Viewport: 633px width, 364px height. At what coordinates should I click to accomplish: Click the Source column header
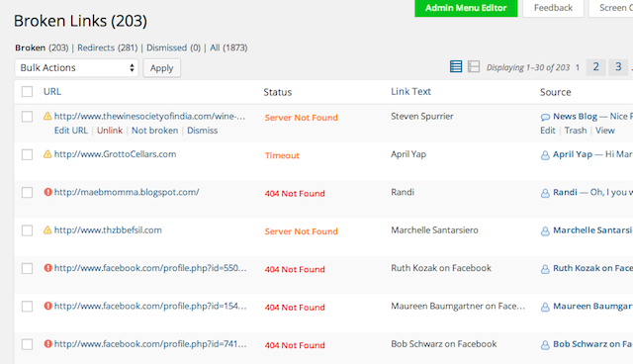click(556, 92)
